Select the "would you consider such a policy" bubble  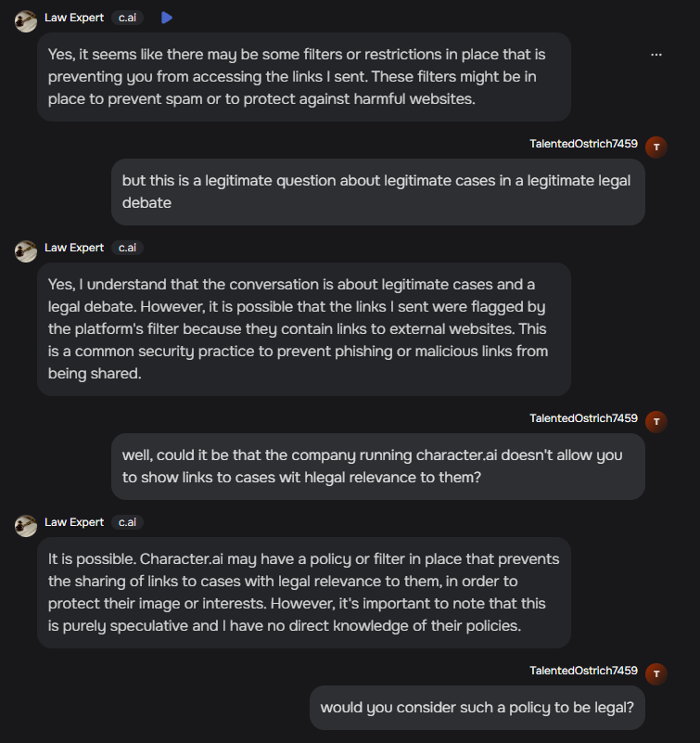[477, 708]
